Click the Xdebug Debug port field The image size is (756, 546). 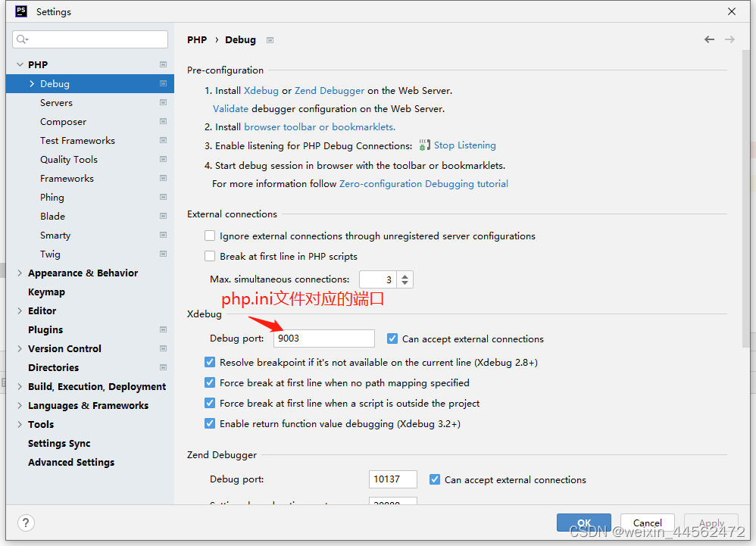(323, 339)
